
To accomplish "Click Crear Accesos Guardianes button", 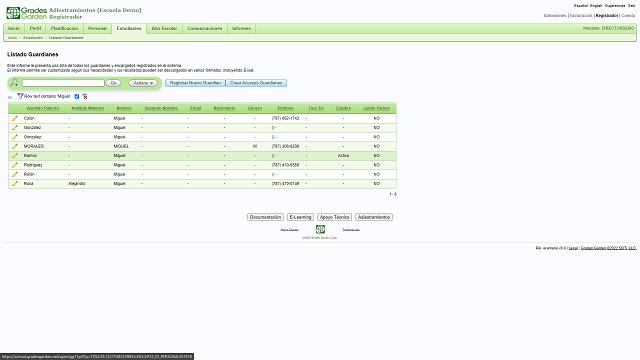I will coord(256,83).
